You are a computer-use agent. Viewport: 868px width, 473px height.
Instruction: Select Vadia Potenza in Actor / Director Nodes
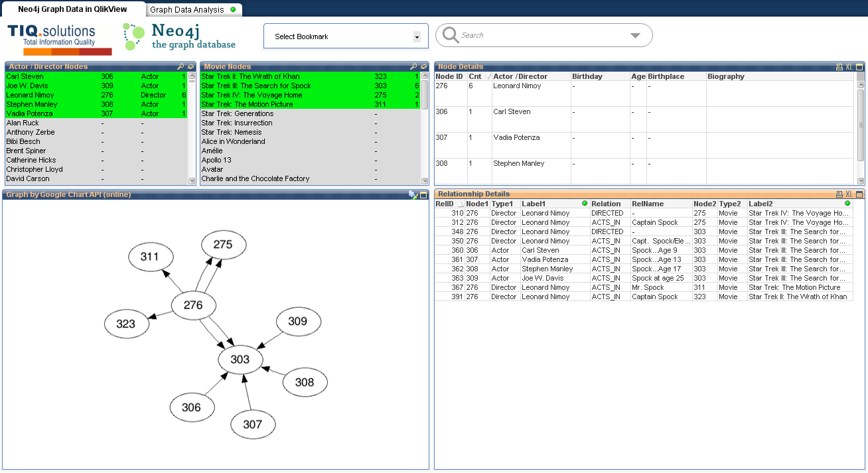(96, 113)
